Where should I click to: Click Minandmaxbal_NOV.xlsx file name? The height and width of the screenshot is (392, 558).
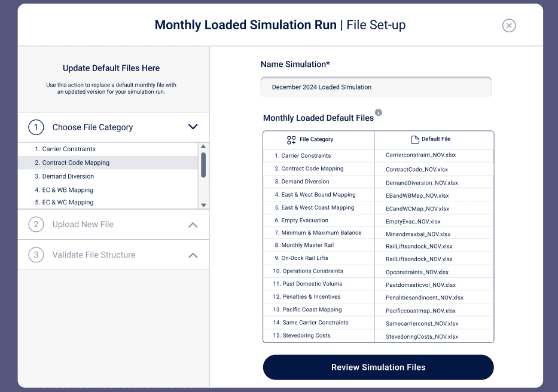pos(418,234)
